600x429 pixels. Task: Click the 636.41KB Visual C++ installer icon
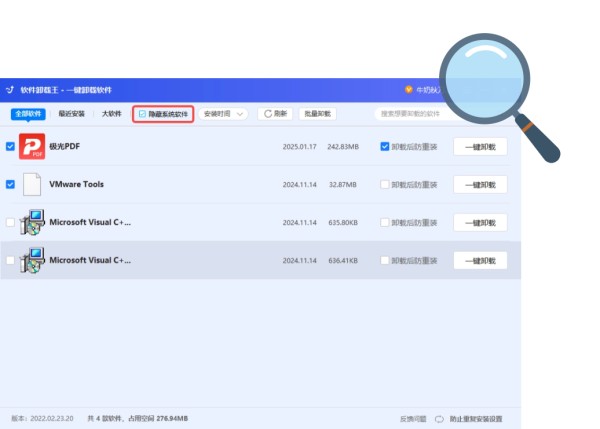(x=32, y=260)
